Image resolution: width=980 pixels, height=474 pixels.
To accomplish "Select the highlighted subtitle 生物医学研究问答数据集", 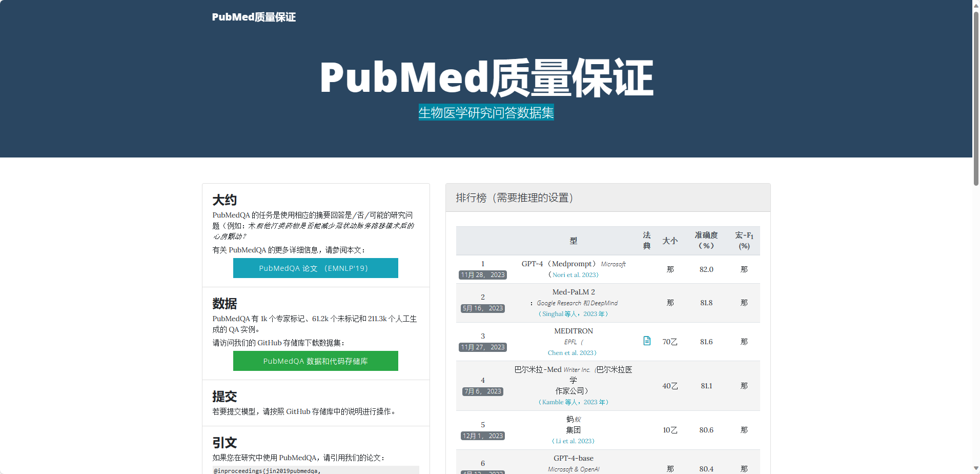I will tap(486, 112).
